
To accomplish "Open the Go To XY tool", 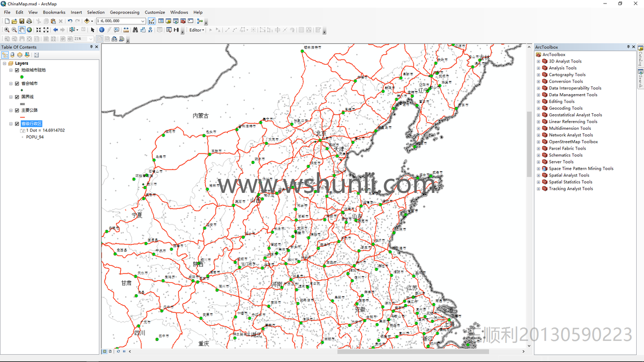I will pyautogui.click(x=150, y=30).
